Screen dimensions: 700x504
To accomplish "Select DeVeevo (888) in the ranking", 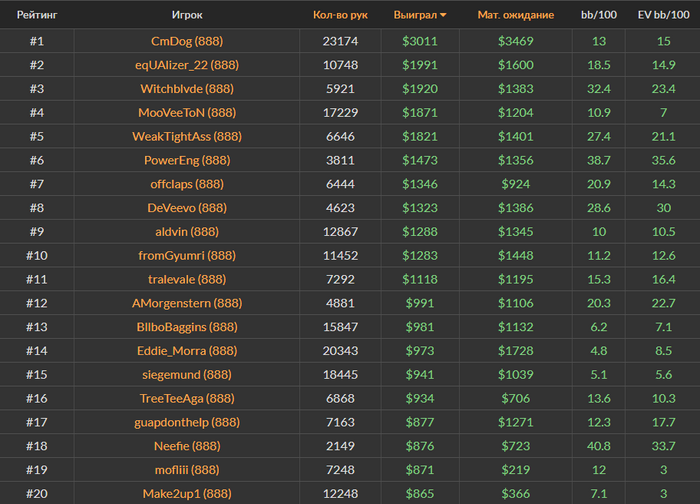I will tap(187, 208).
